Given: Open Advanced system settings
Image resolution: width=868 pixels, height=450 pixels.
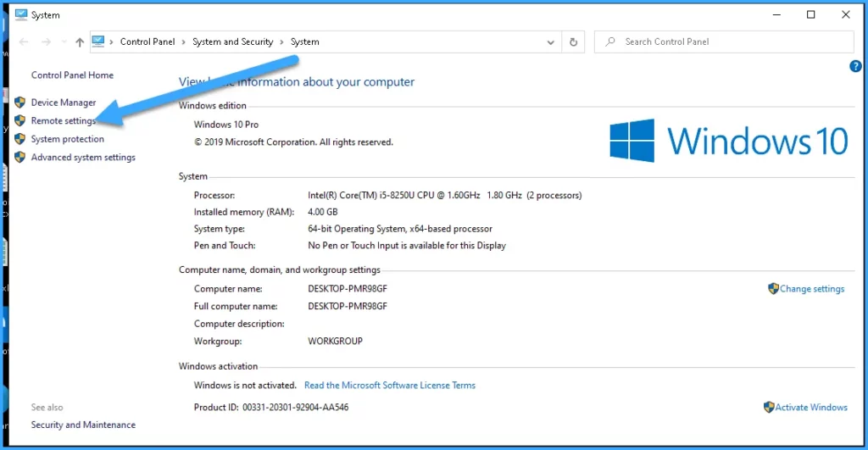Looking at the screenshot, I should coord(83,158).
